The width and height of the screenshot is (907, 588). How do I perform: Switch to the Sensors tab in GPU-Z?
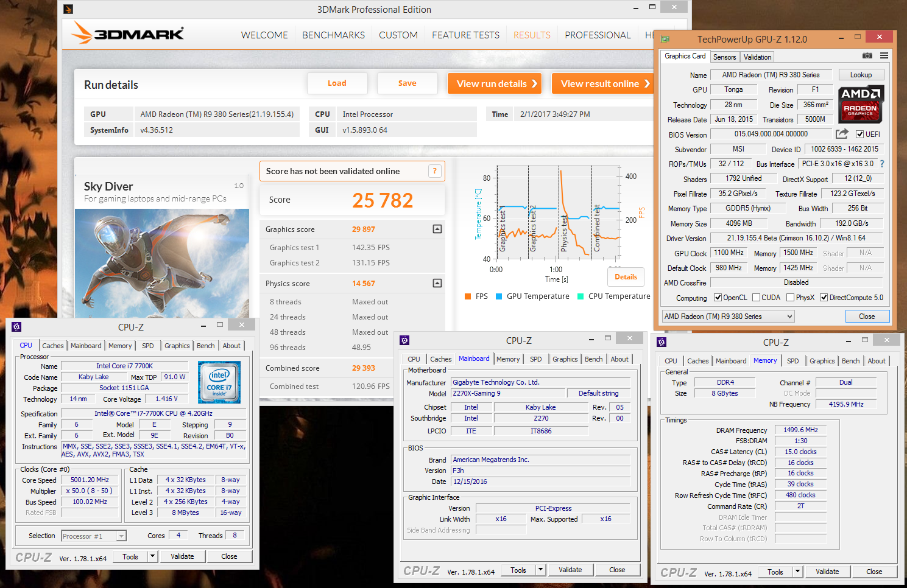pos(724,57)
